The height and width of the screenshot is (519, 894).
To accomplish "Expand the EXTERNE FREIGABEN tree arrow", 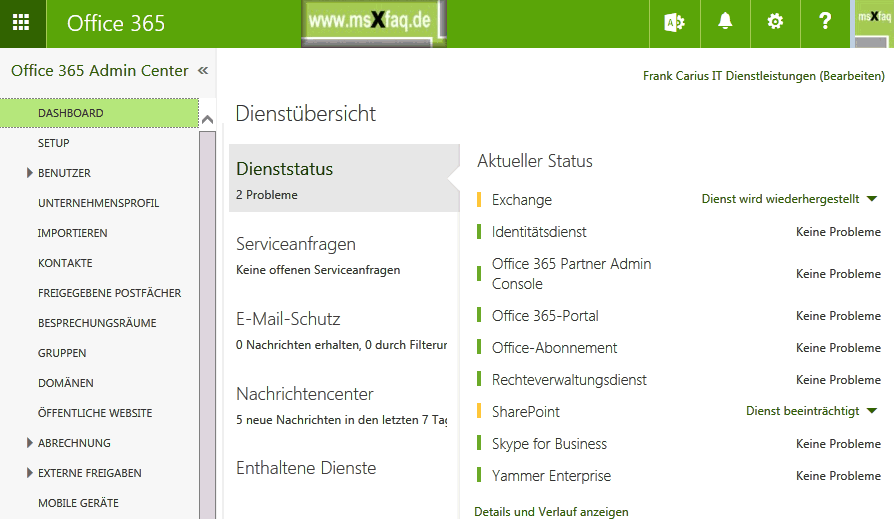I will tap(30, 473).
